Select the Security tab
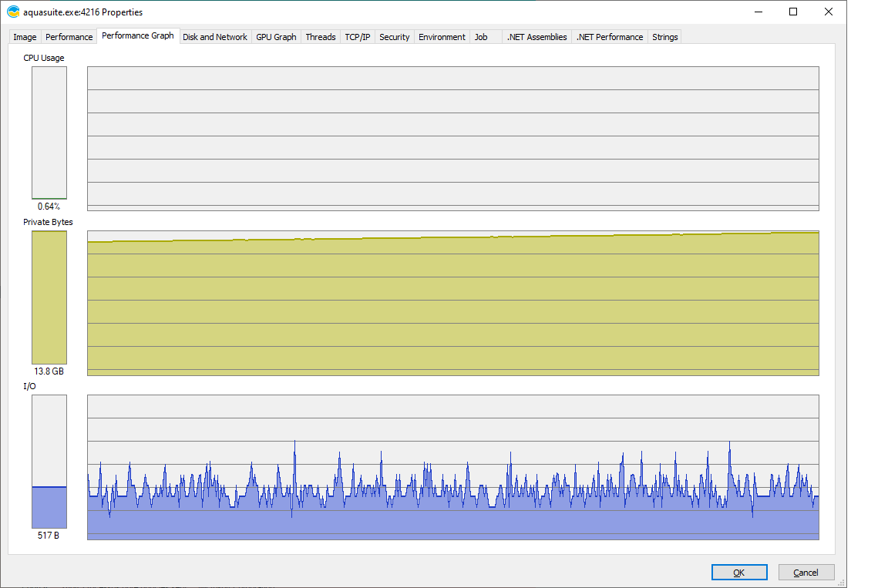 [394, 37]
